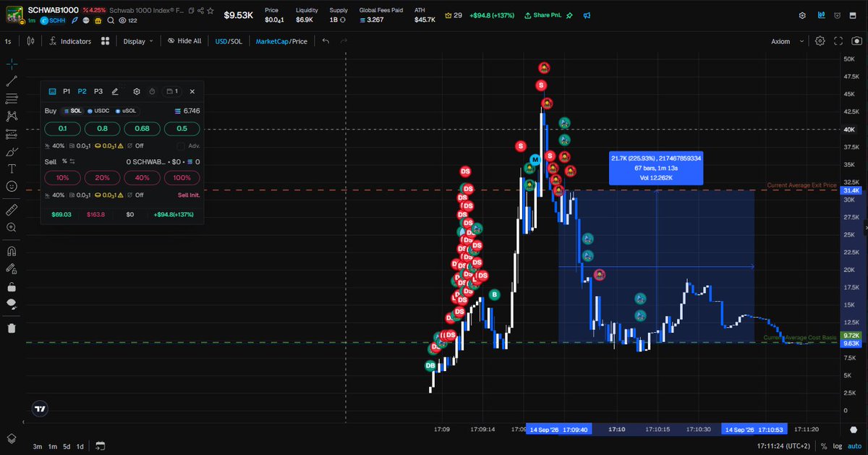The height and width of the screenshot is (455, 868).
Task: Open trade panel settings gear
Action: coord(137,92)
